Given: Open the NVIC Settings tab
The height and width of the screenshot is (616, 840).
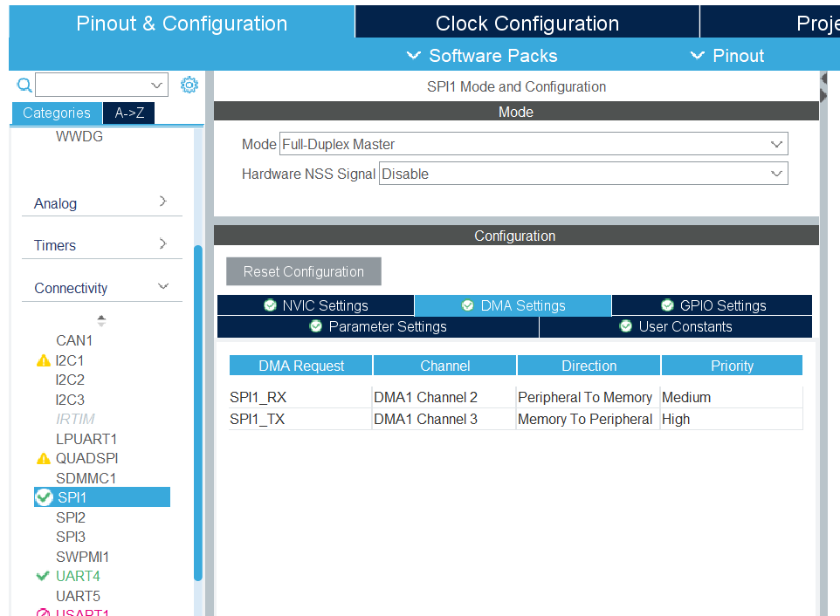Looking at the screenshot, I should tap(315, 305).
